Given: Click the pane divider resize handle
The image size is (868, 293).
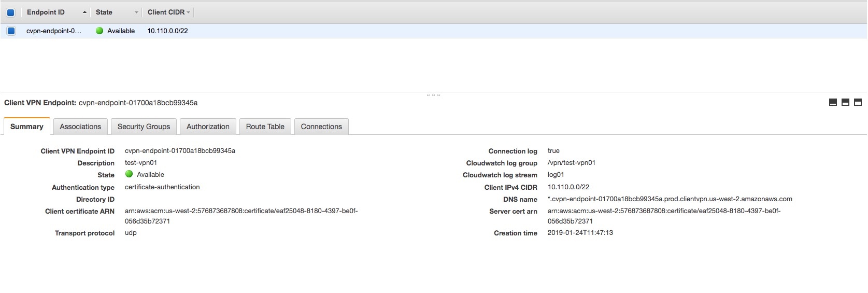Looking at the screenshot, I should tap(433, 95).
